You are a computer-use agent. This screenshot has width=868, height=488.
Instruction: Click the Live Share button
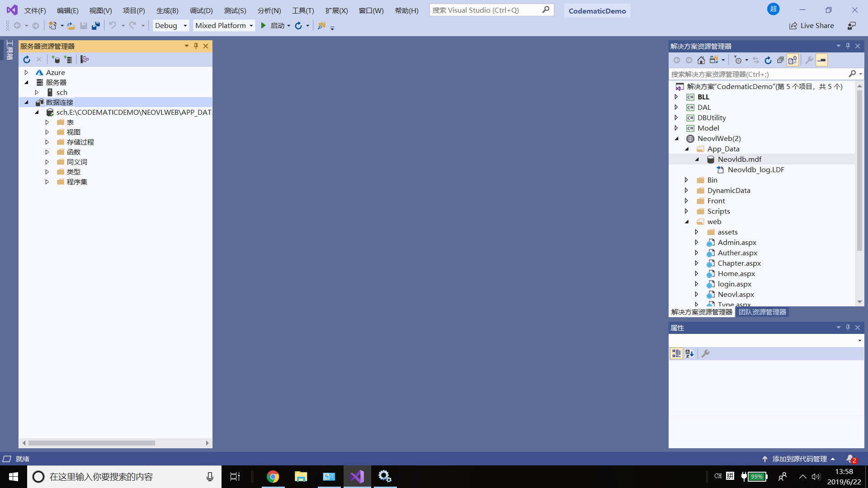pos(812,26)
